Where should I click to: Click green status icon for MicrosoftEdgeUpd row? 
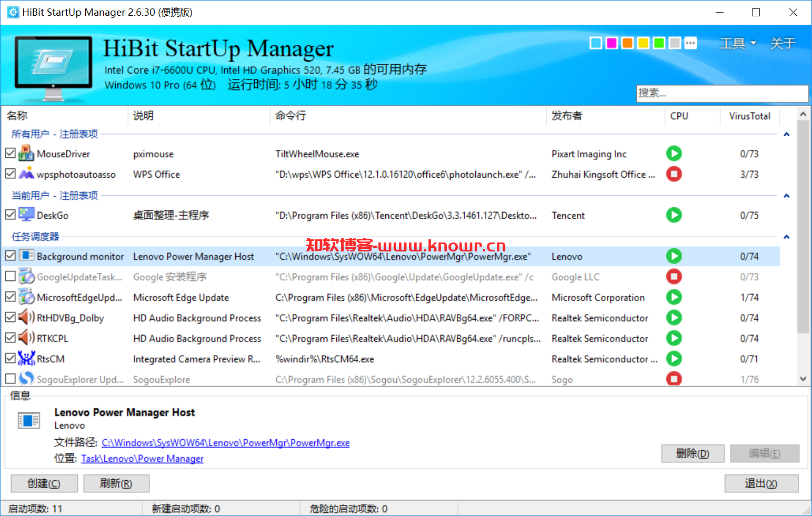click(x=674, y=297)
